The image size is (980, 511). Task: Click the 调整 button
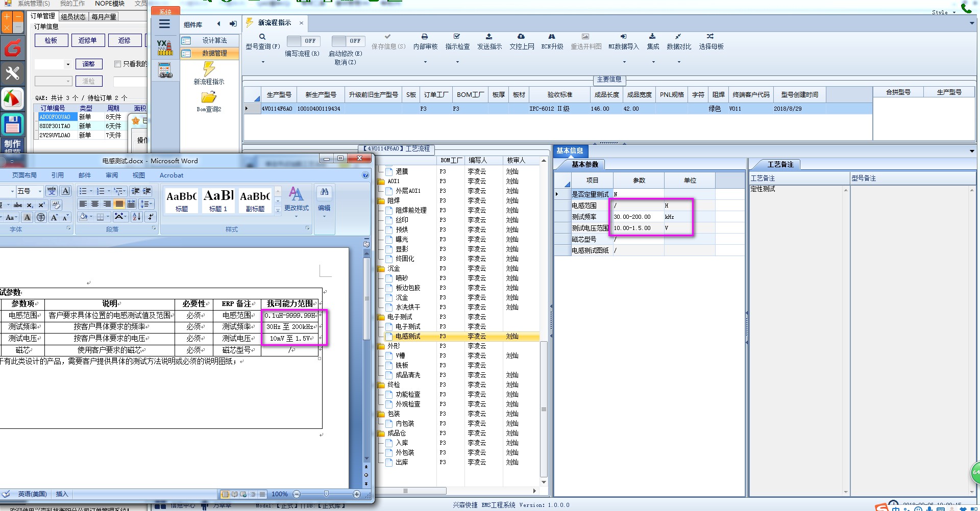tap(89, 64)
